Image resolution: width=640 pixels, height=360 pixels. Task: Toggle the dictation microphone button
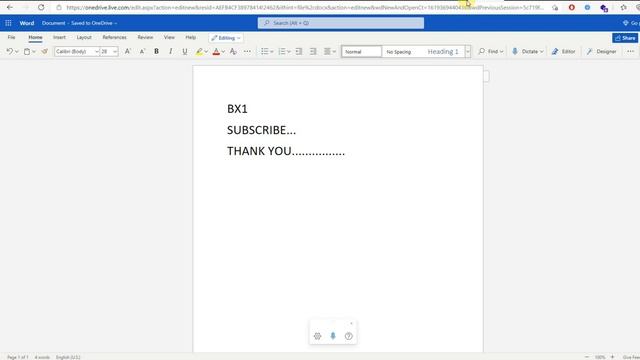[333, 336]
